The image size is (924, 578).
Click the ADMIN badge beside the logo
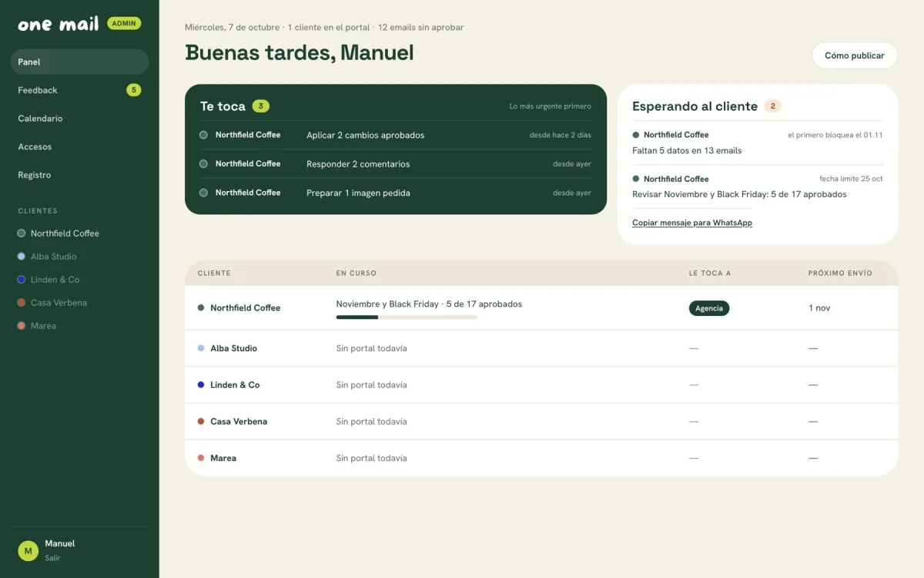[124, 23]
